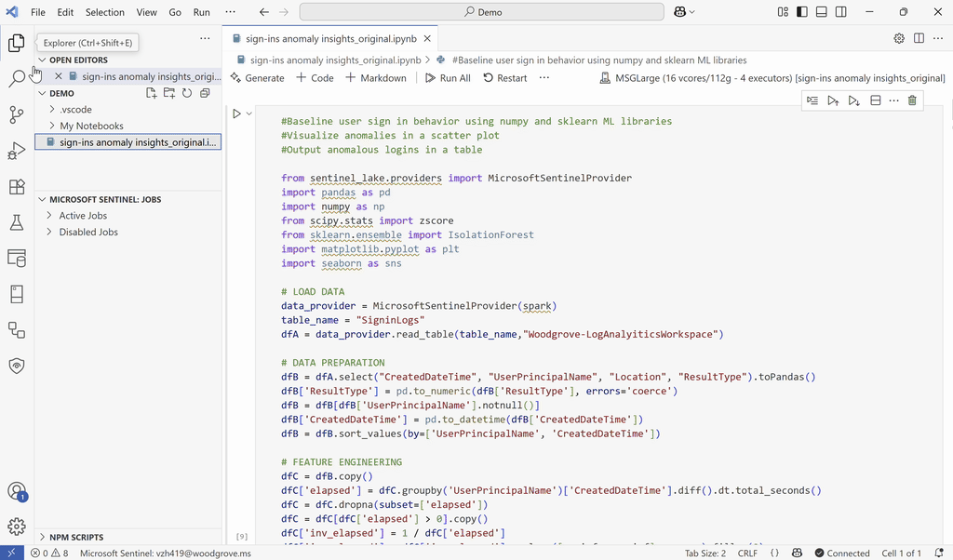
Task: Execute cell and below icon
Action: tap(854, 100)
